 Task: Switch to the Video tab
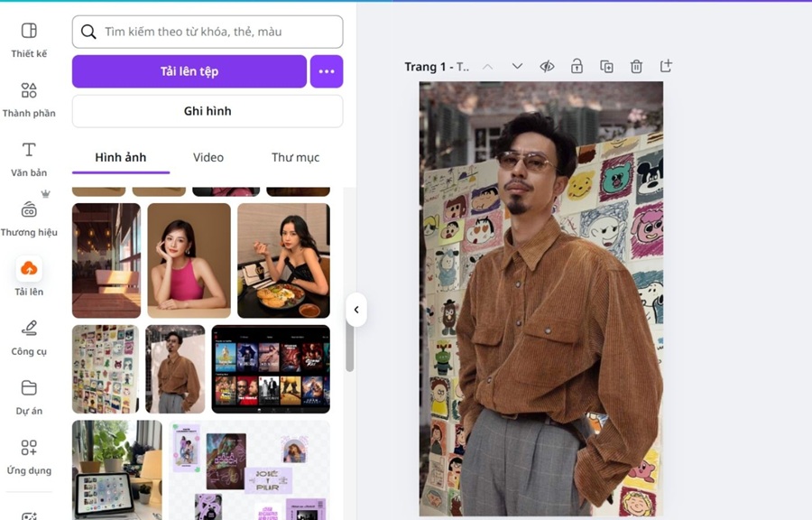(208, 157)
